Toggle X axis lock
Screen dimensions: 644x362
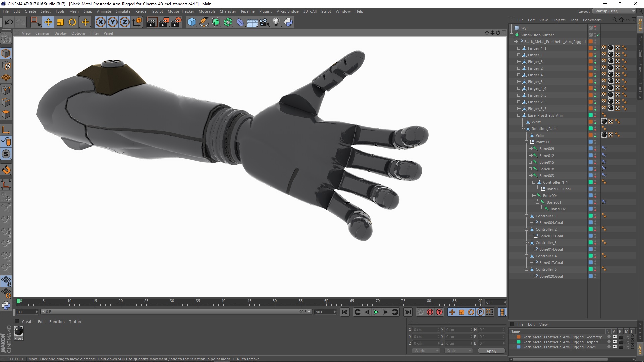click(x=100, y=22)
